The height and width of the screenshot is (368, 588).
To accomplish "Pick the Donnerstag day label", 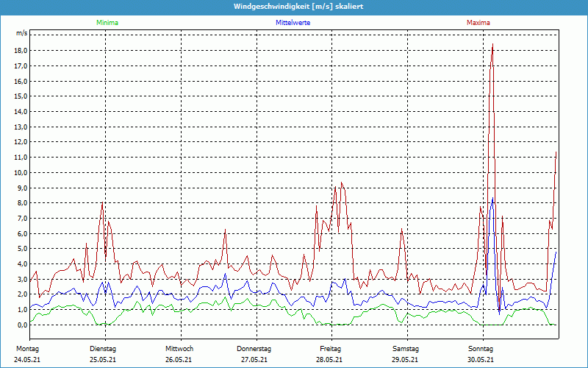I will coord(254,348).
